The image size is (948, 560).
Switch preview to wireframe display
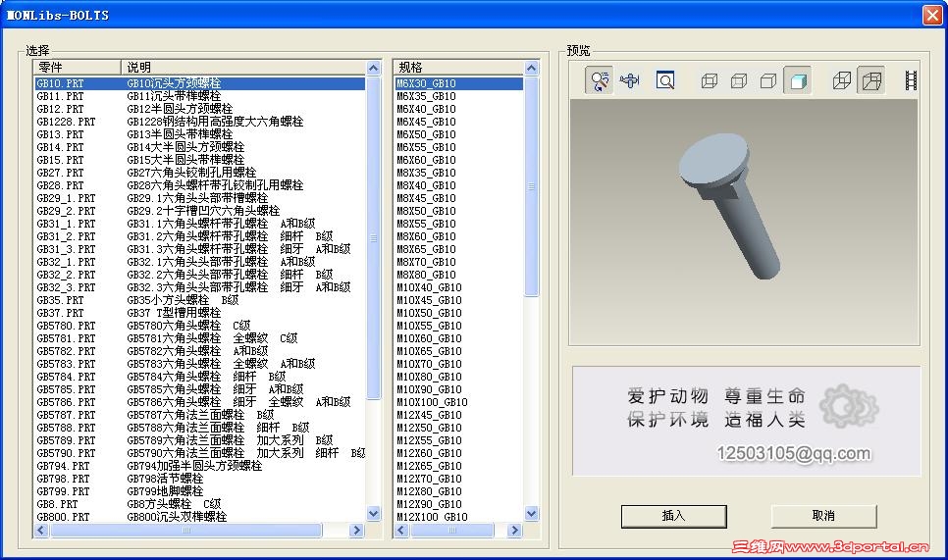[710, 80]
